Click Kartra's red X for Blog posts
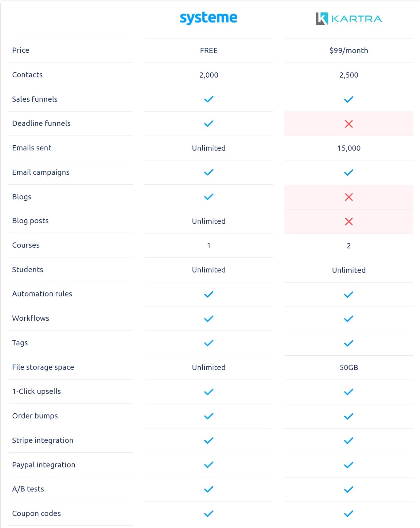The height and width of the screenshot is (528, 420). click(349, 221)
